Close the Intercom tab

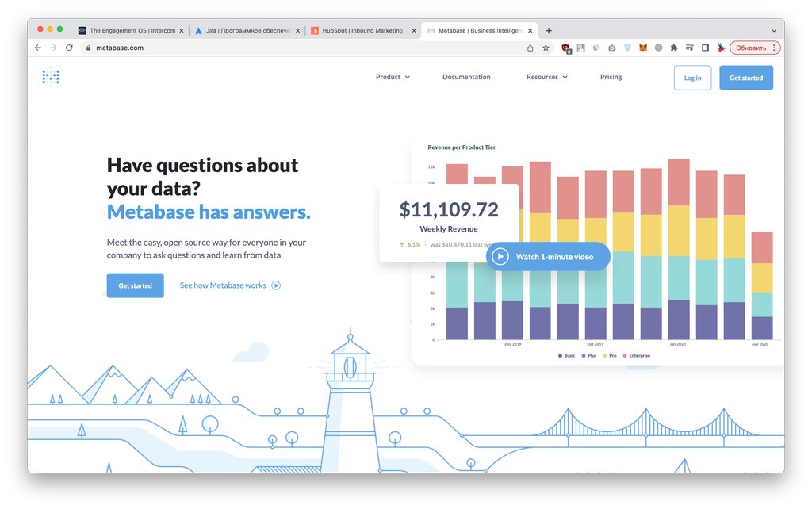click(182, 31)
